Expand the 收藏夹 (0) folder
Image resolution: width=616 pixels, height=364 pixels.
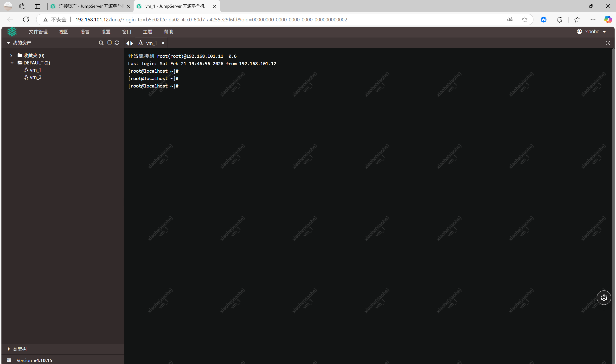[11, 56]
